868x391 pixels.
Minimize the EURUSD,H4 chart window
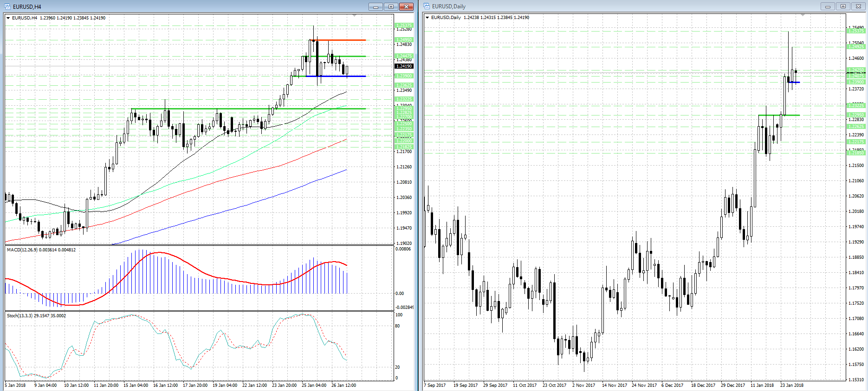376,6
